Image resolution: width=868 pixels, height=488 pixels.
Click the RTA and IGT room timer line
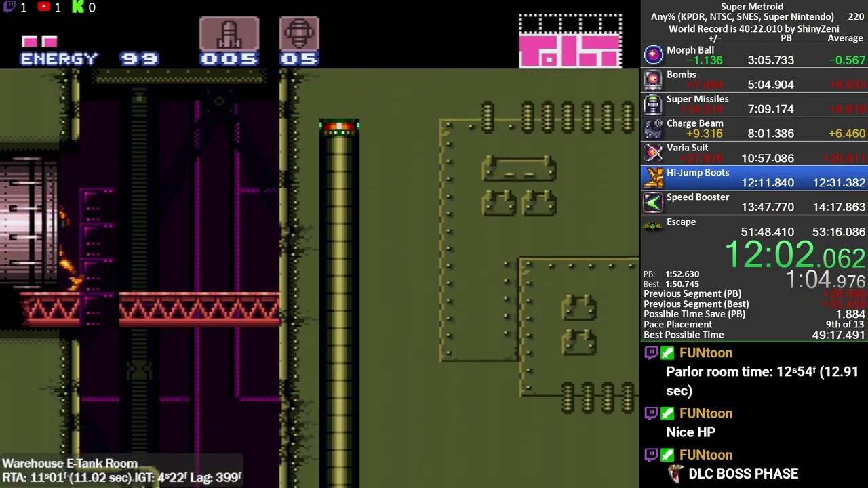(122, 477)
